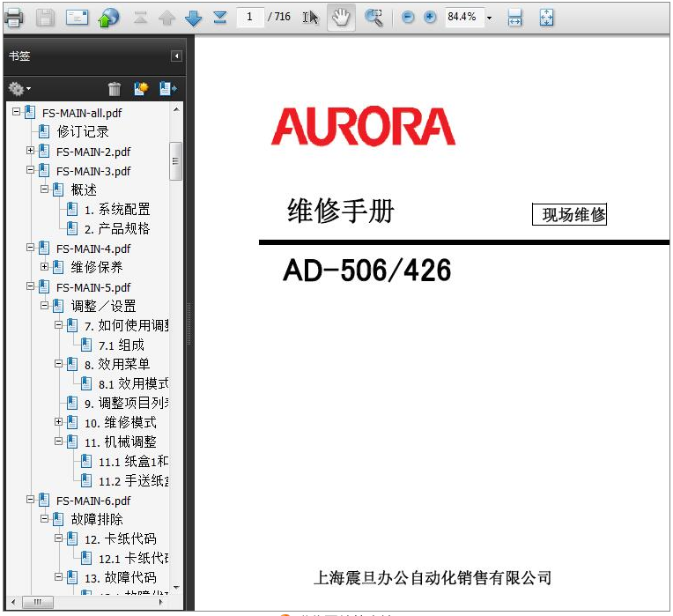This screenshot has height=616, width=673.
Task: Click bookmark panel vertical scrollbar thumb
Action: [175, 161]
